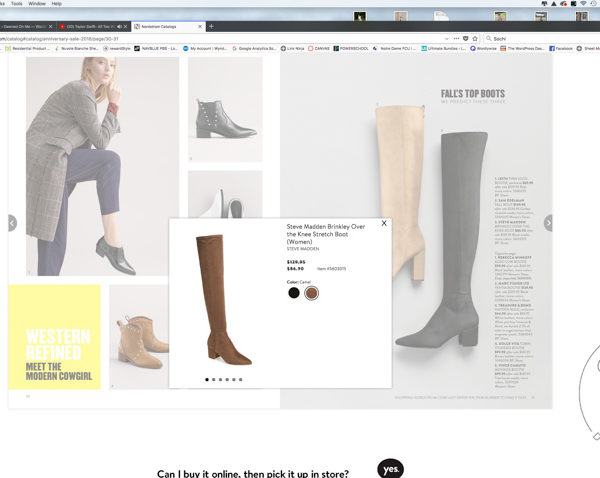600x478 pixels.
Task: Show the first boot image via dot
Action: (207, 380)
